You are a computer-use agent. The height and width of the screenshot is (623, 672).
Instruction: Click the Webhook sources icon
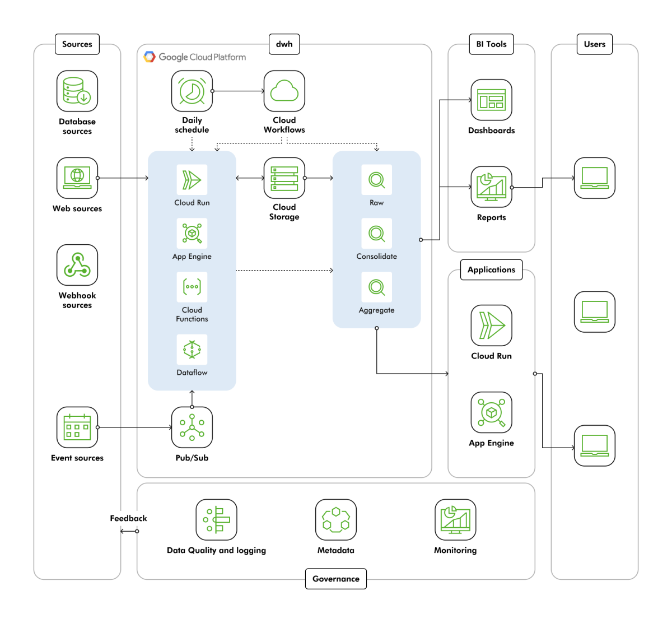click(x=77, y=264)
